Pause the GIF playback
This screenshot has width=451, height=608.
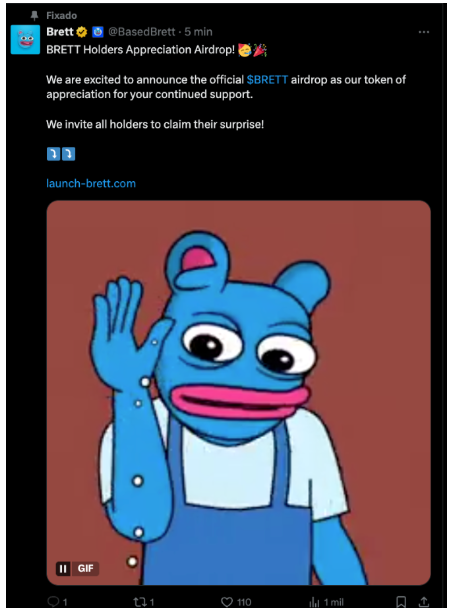63,568
